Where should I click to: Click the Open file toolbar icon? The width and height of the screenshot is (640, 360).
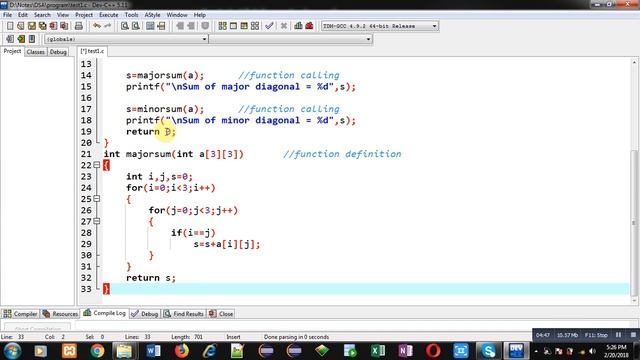tap(20, 26)
